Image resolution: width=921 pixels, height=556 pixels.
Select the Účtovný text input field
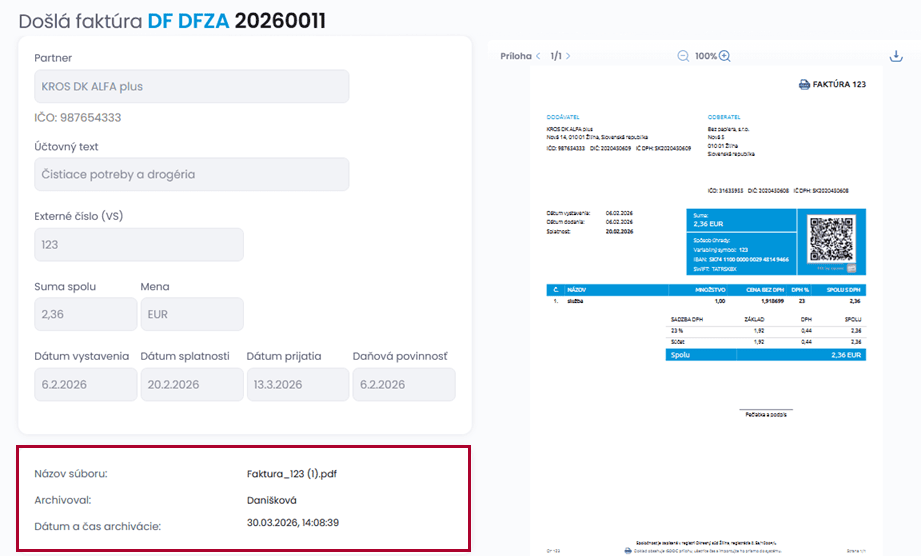(191, 174)
